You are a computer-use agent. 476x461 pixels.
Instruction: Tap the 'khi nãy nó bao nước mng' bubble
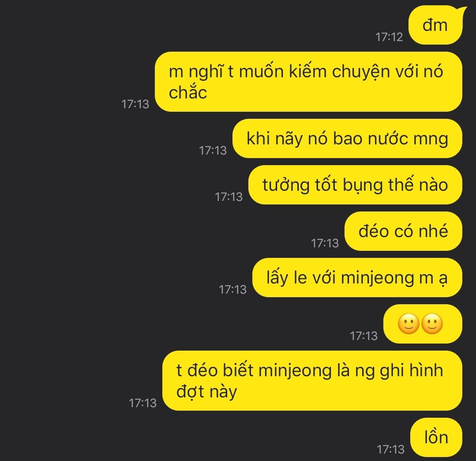coord(347,139)
